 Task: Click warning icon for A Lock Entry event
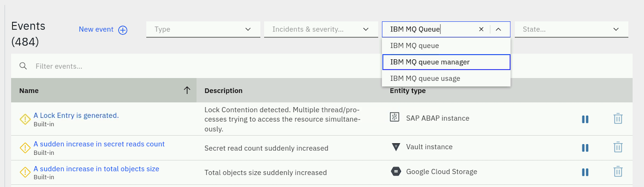[x=25, y=119]
